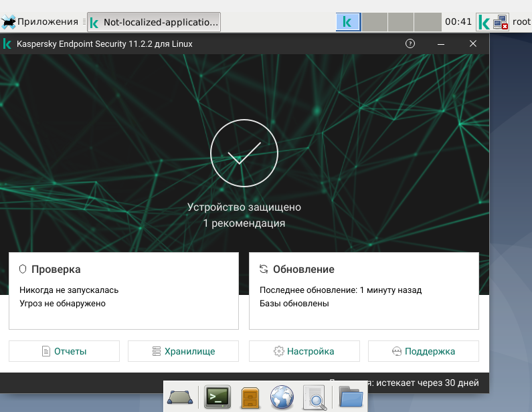
Task: Click the show desktop dock icon
Action: (x=180, y=397)
